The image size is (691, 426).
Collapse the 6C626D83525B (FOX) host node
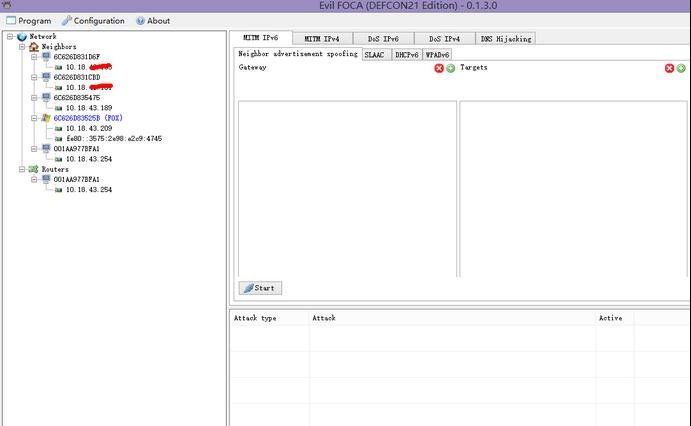(33, 118)
